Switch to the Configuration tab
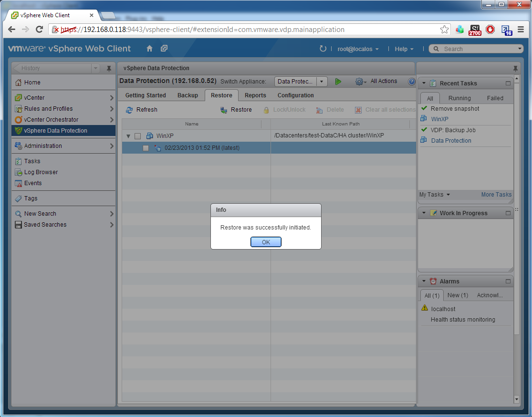 (295, 95)
